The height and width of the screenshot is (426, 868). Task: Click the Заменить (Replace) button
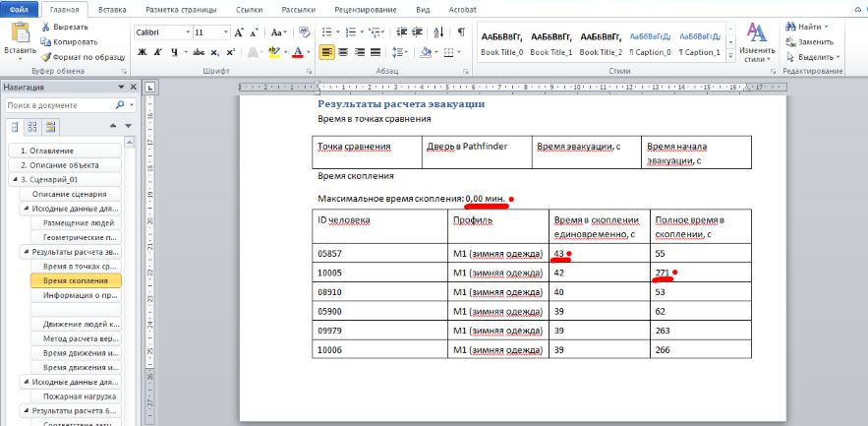tap(814, 42)
